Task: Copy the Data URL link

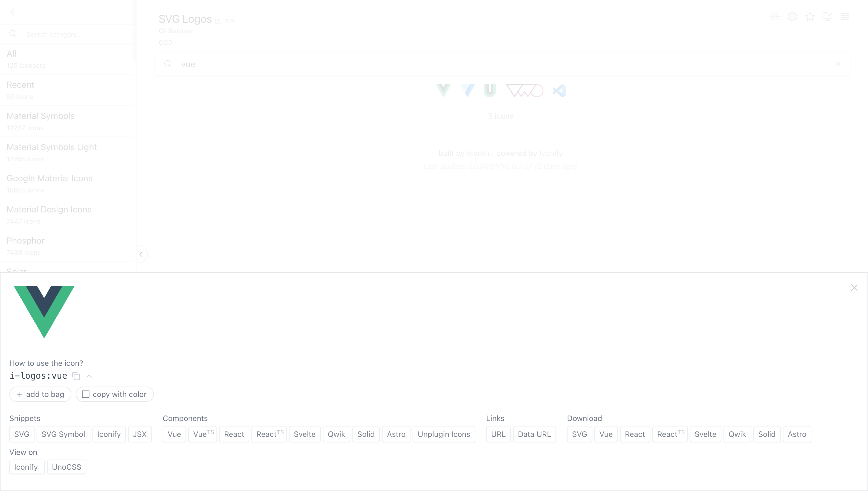Action: (x=534, y=434)
